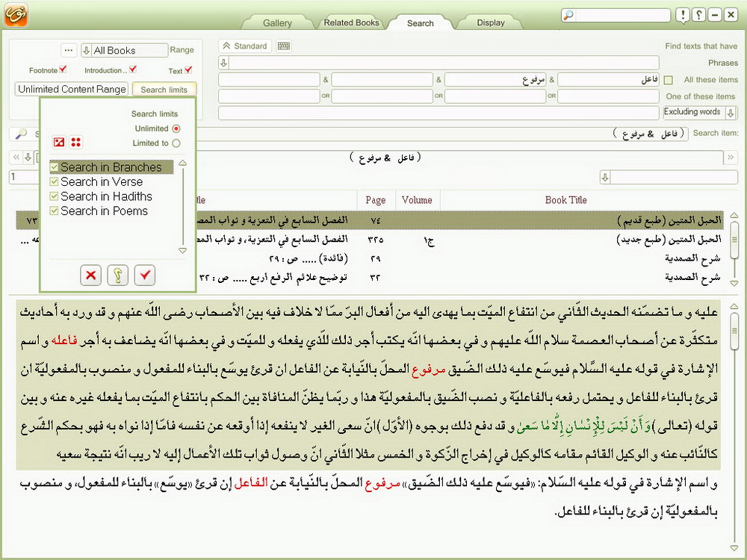Sort results by the Volume column header
The width and height of the screenshot is (747, 560).
(x=417, y=200)
